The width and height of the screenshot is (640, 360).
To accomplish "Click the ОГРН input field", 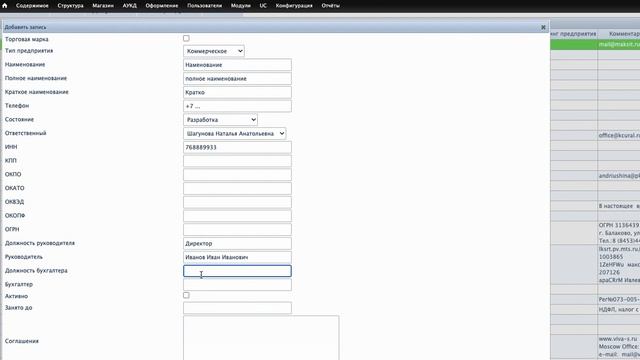I will tap(237, 229).
